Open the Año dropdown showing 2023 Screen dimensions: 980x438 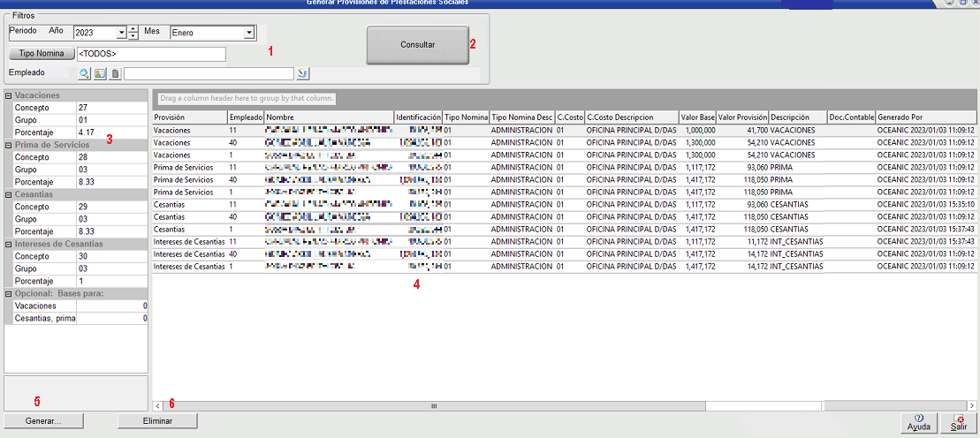click(121, 33)
